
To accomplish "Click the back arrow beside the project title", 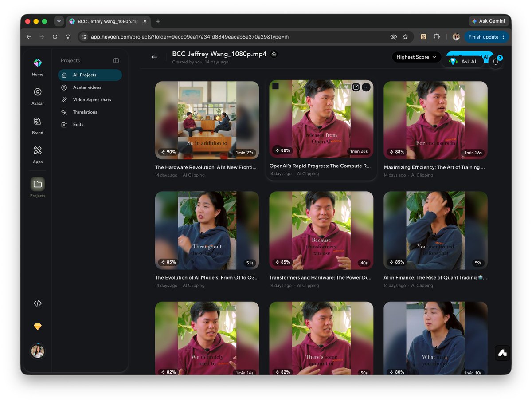I will click(154, 57).
